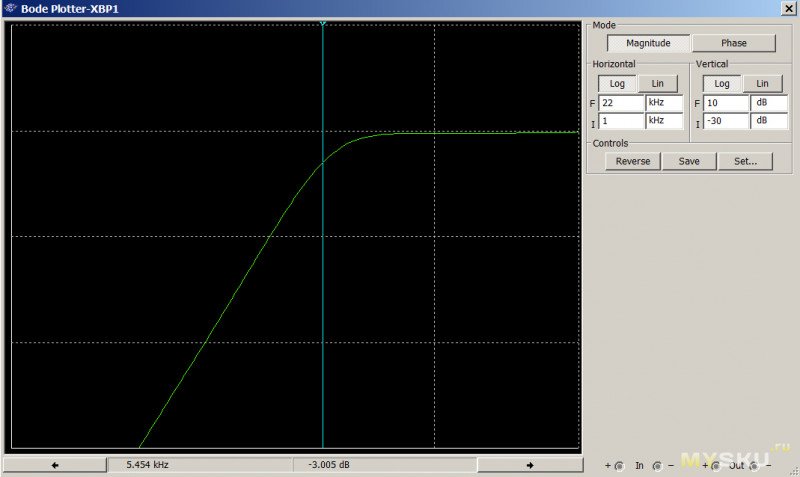Open the Set... settings dialog
The height and width of the screenshot is (477, 800).
[745, 161]
